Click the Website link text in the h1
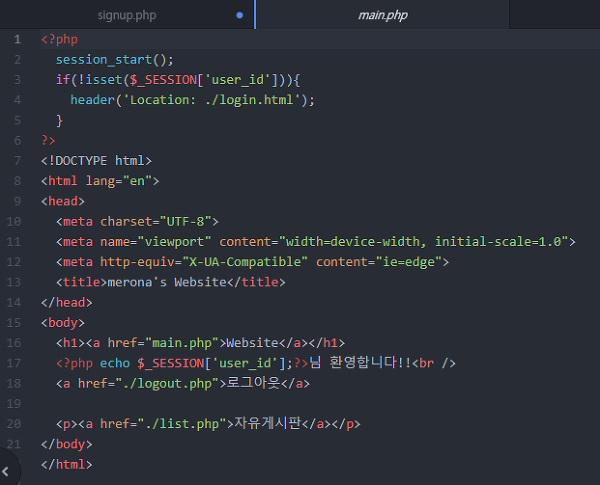 click(252, 343)
